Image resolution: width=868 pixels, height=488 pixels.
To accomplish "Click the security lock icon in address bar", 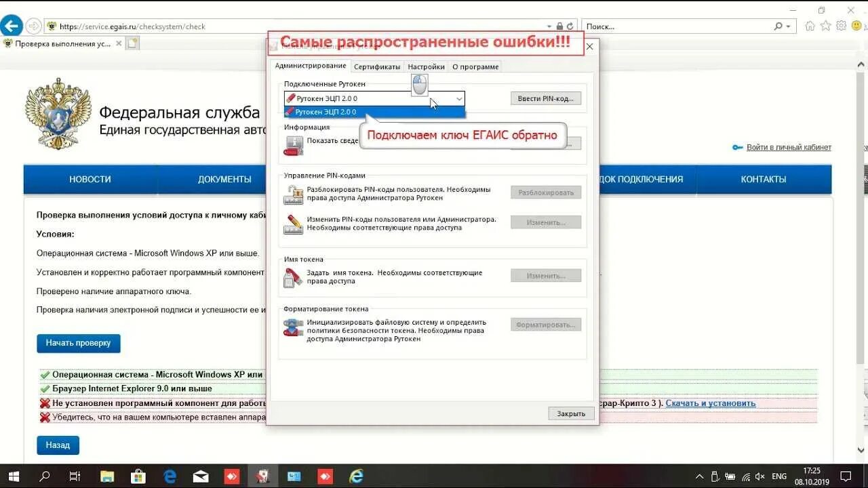I will click(x=559, y=26).
